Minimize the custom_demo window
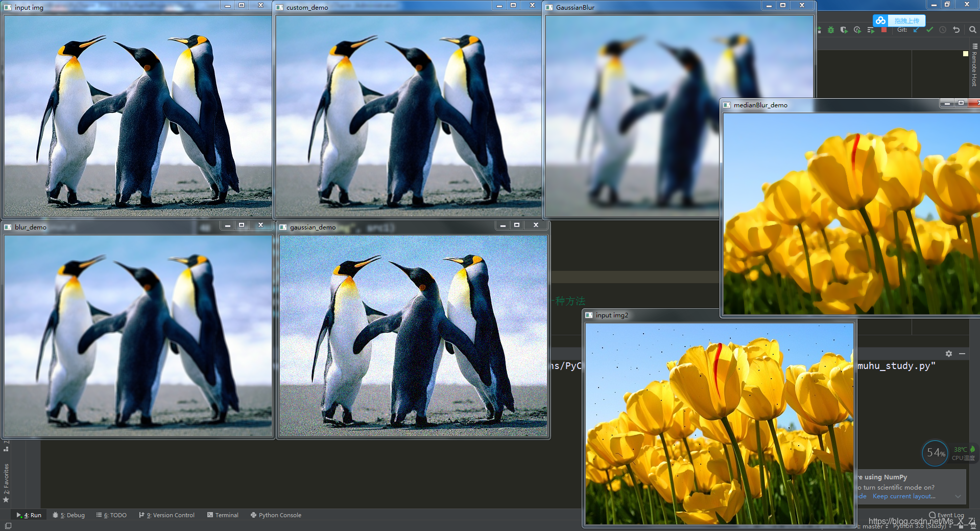 [x=499, y=5]
